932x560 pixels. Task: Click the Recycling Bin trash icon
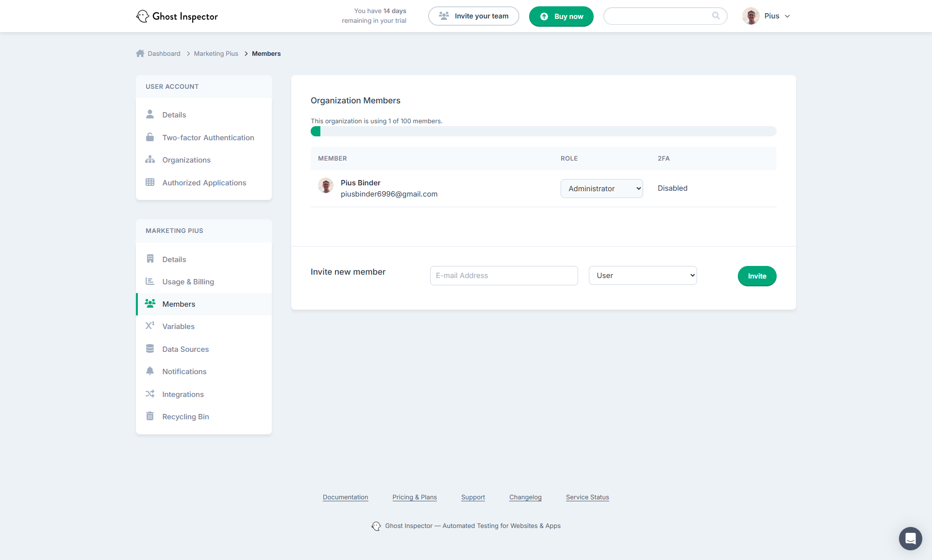point(150,416)
